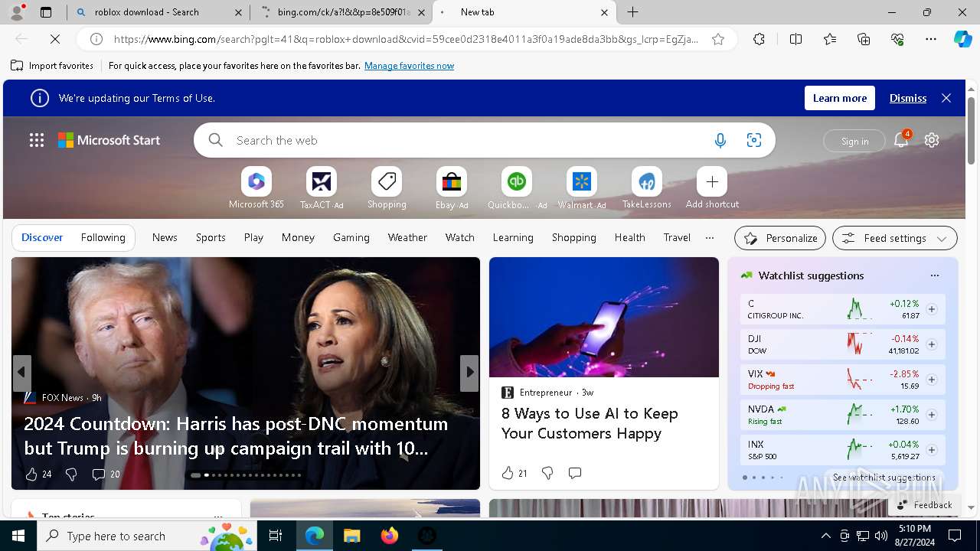Add DOW to watchlist

tap(932, 344)
